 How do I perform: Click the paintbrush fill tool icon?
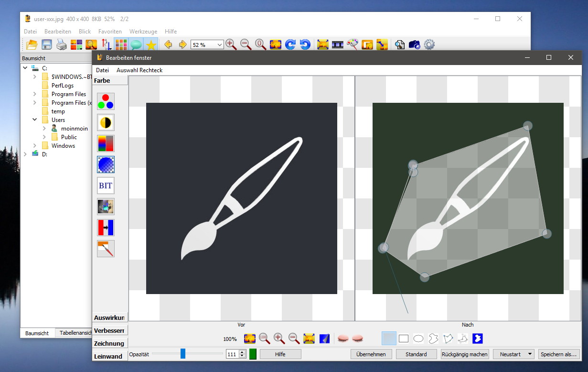pyautogui.click(x=106, y=249)
